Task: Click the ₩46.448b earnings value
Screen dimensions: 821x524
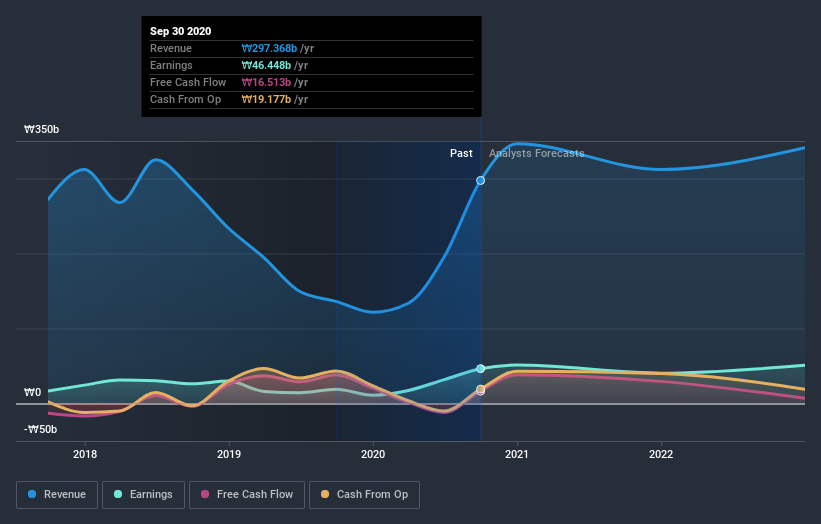Action: (x=266, y=65)
